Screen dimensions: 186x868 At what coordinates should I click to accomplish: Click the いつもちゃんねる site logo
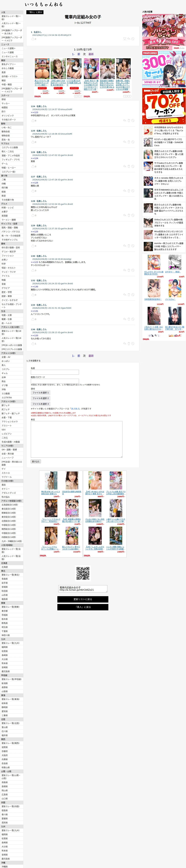(44, 4)
